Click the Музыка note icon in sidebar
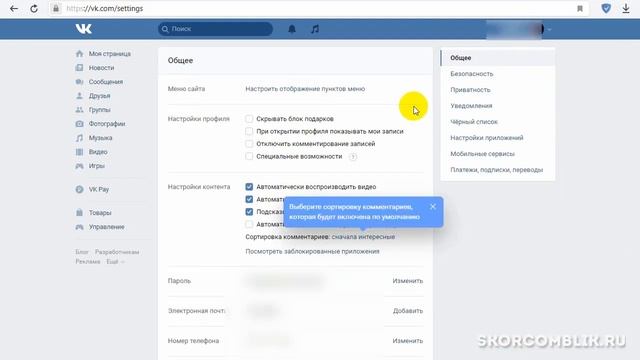This screenshot has height=360, width=640. [80, 138]
